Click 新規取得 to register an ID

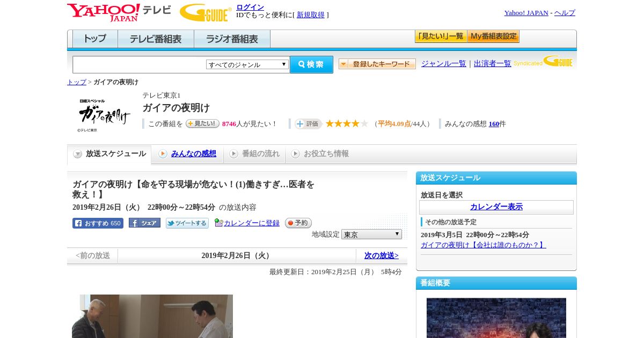[x=311, y=15]
